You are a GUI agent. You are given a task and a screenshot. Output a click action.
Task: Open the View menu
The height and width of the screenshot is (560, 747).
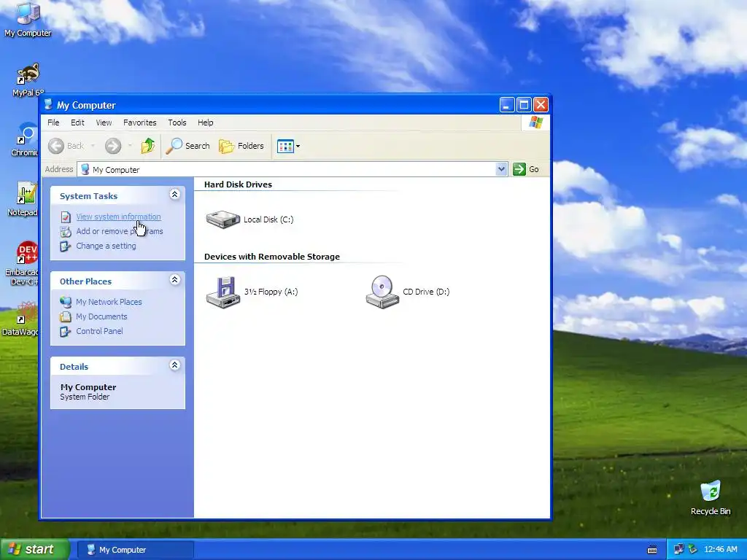[x=104, y=122]
